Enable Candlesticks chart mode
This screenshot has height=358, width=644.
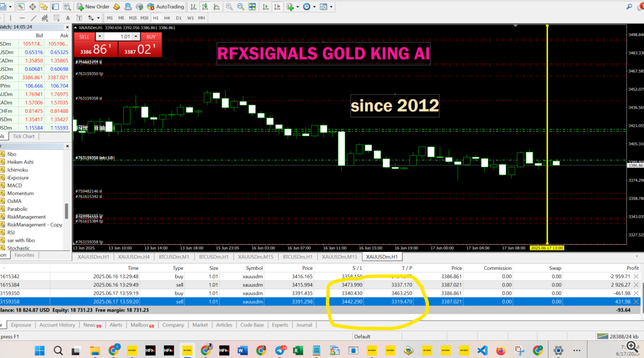205,7
